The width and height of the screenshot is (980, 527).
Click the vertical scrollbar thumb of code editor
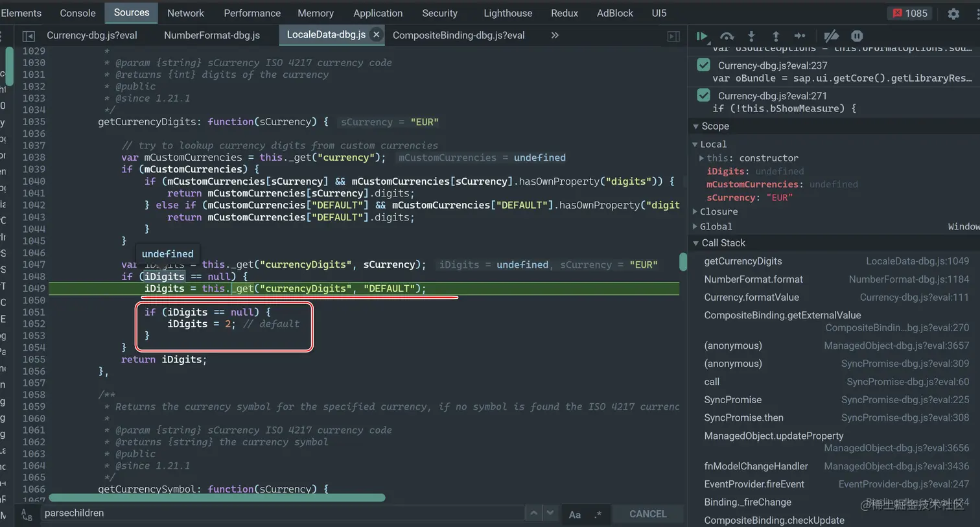[x=683, y=262]
